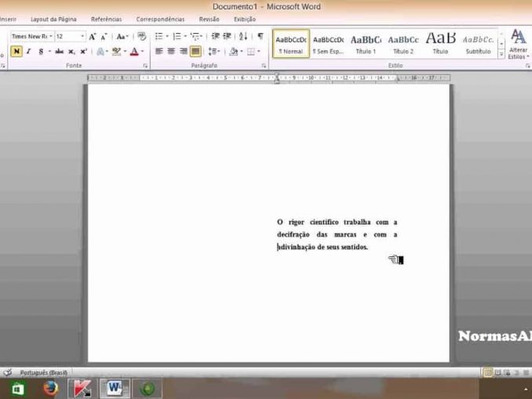Apply the Título 1 style
The image size is (532, 399).
click(x=366, y=42)
